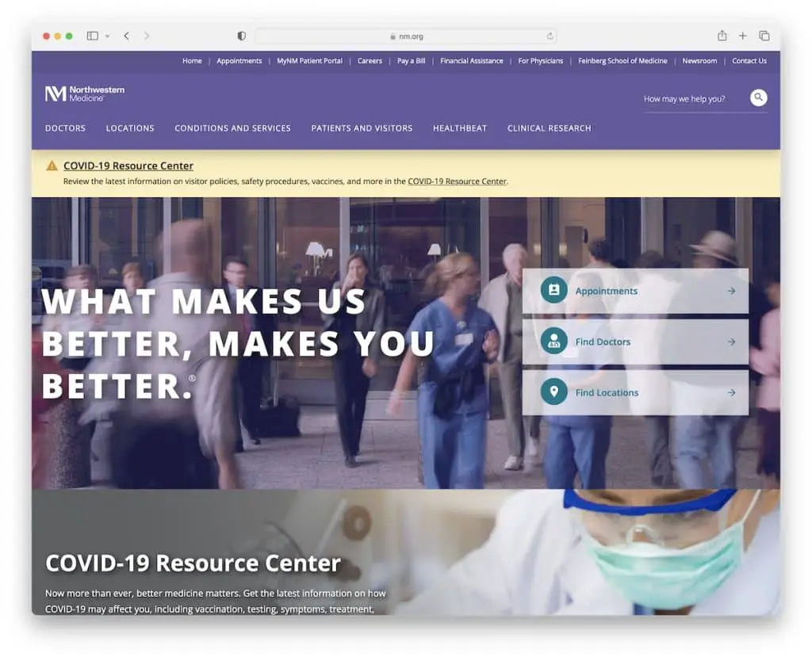
Task: Open the CLINICAL RESEARCH menu
Action: tap(549, 128)
